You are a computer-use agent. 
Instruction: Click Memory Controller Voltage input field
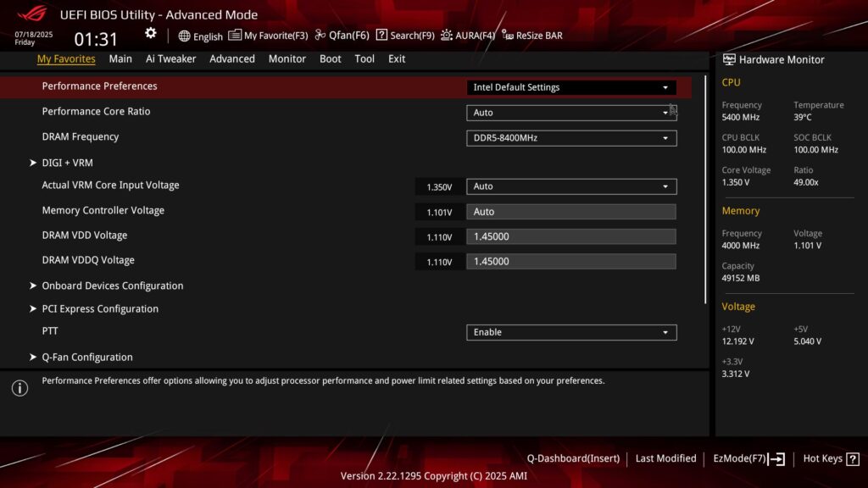(571, 211)
